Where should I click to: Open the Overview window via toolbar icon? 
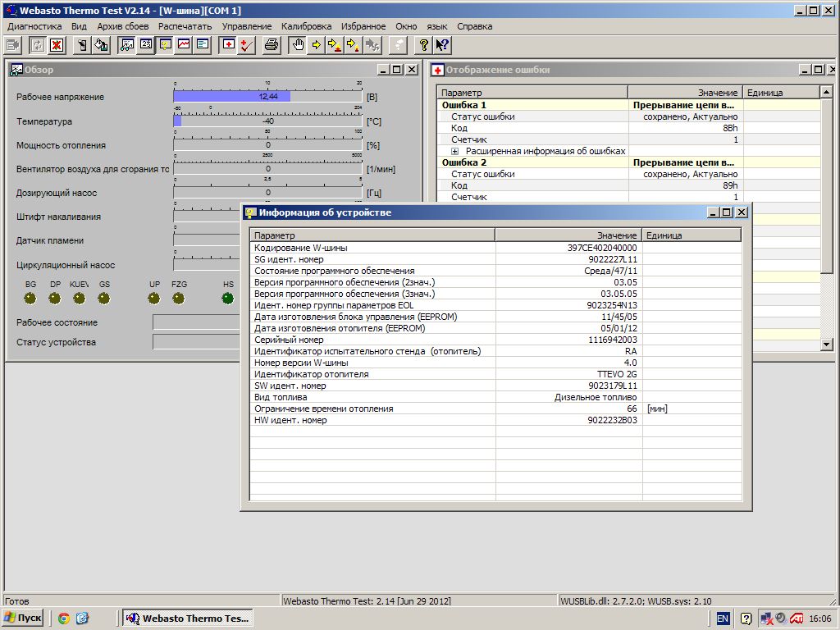click(x=127, y=45)
